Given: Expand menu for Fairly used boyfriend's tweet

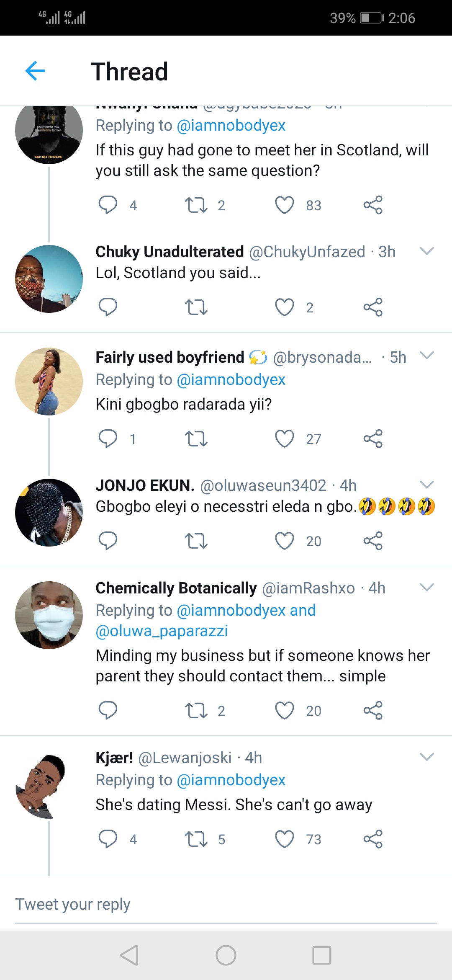Looking at the screenshot, I should point(426,356).
